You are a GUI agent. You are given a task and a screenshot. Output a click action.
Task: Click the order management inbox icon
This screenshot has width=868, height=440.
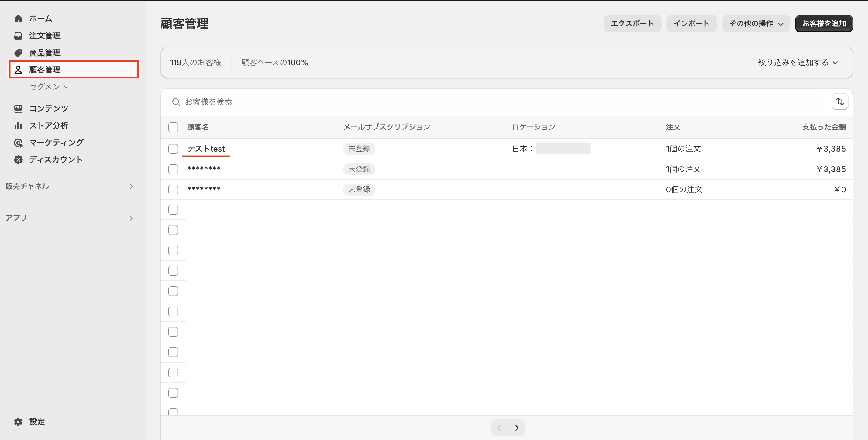click(x=18, y=36)
